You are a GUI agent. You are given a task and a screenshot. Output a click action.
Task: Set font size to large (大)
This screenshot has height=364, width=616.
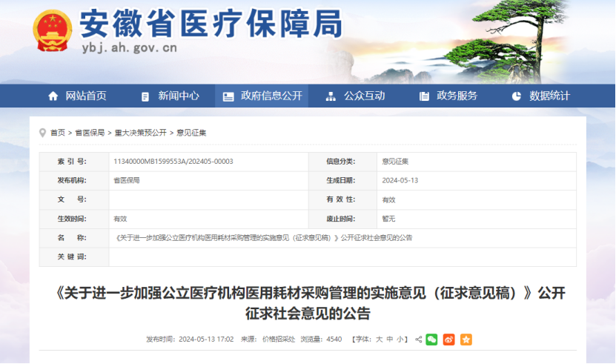coord(379,340)
